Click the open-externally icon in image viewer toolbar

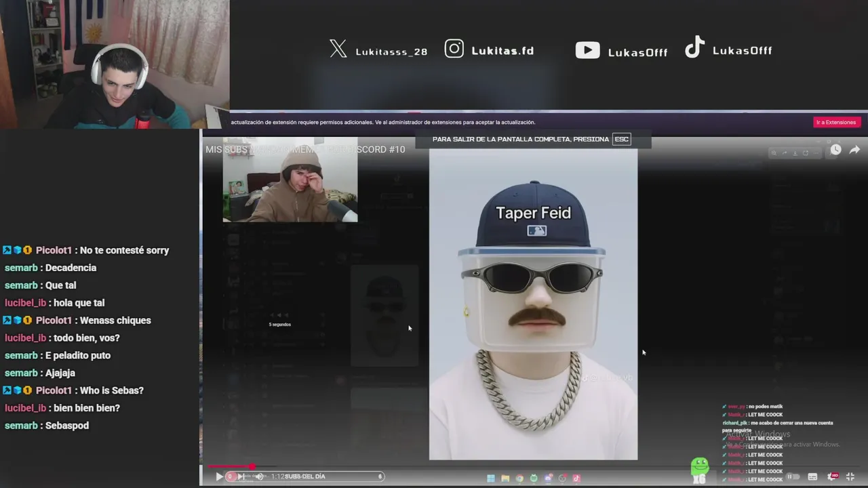[806, 153]
